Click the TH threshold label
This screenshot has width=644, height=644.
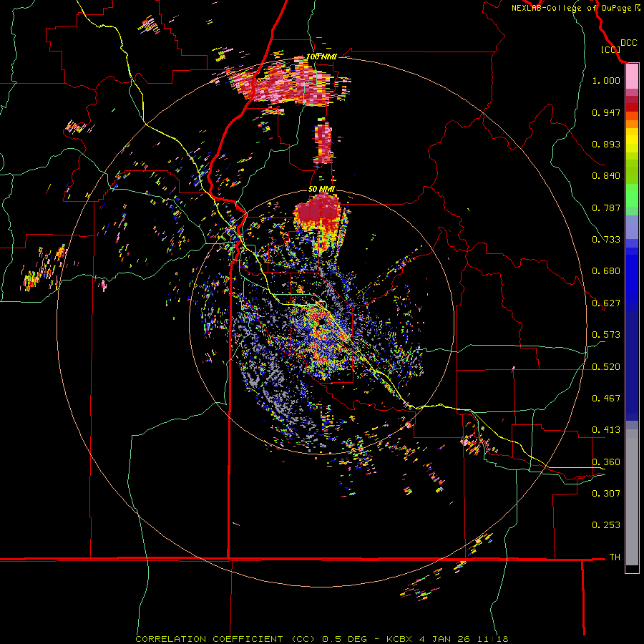pos(615,557)
